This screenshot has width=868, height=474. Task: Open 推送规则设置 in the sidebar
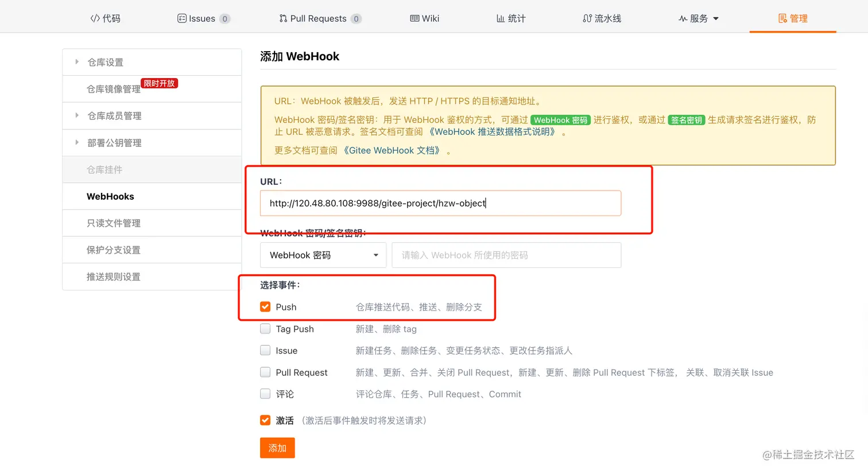[152, 277]
